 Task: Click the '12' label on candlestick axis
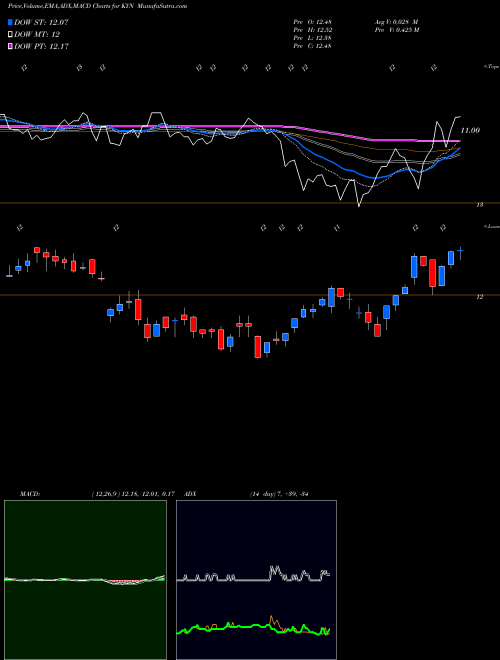coord(480,297)
